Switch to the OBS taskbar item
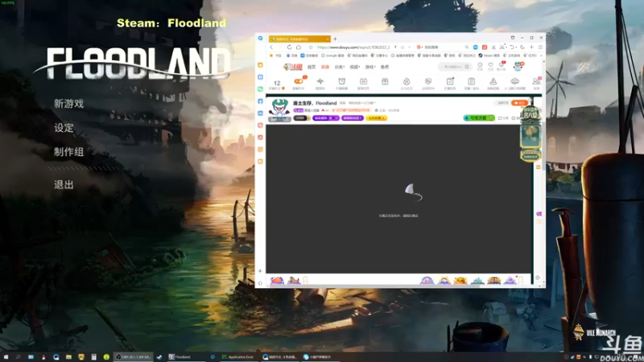Image resolution: width=644 pixels, height=362 pixels. [133, 357]
